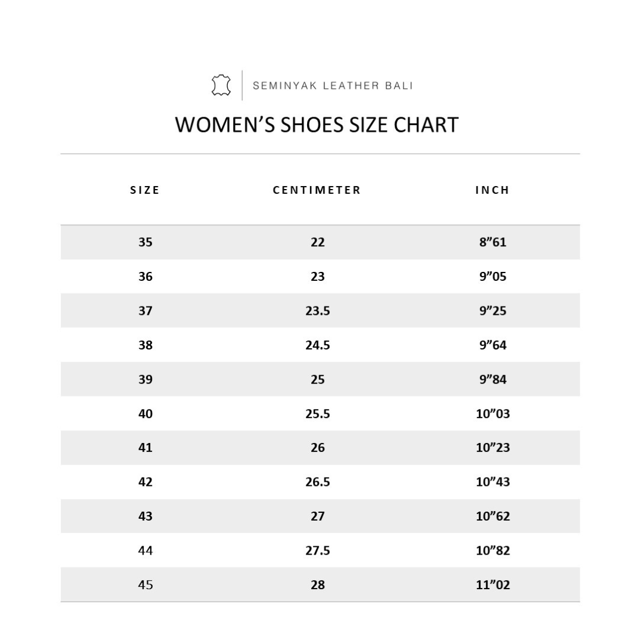Click the 24.5 centimeter value
The image size is (644, 644).
pos(317,345)
